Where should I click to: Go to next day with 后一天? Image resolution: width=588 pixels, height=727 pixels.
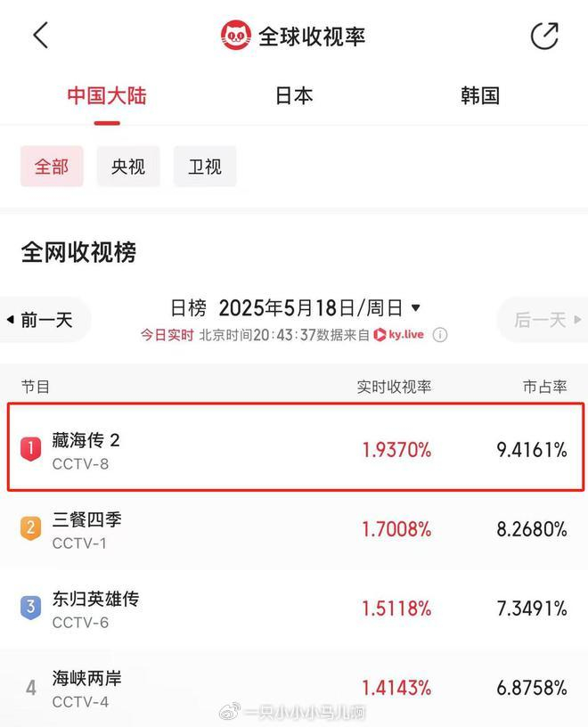542,320
